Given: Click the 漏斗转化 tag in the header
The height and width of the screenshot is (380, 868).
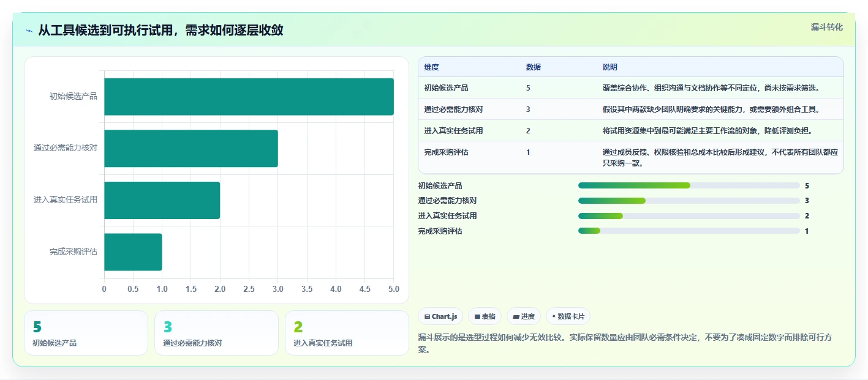Looking at the screenshot, I should (x=826, y=27).
